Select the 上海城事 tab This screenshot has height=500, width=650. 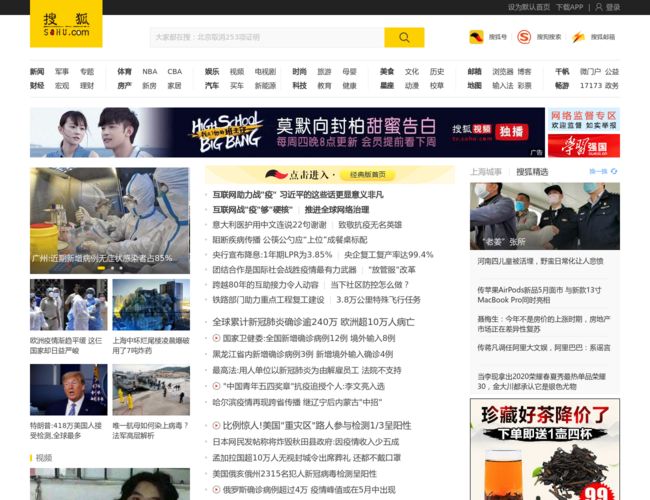click(x=486, y=172)
